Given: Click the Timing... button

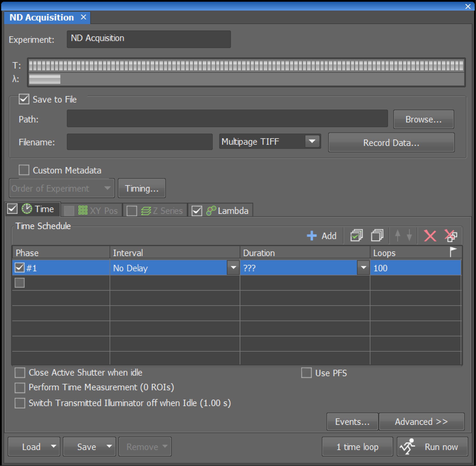Looking at the screenshot, I should (x=142, y=188).
